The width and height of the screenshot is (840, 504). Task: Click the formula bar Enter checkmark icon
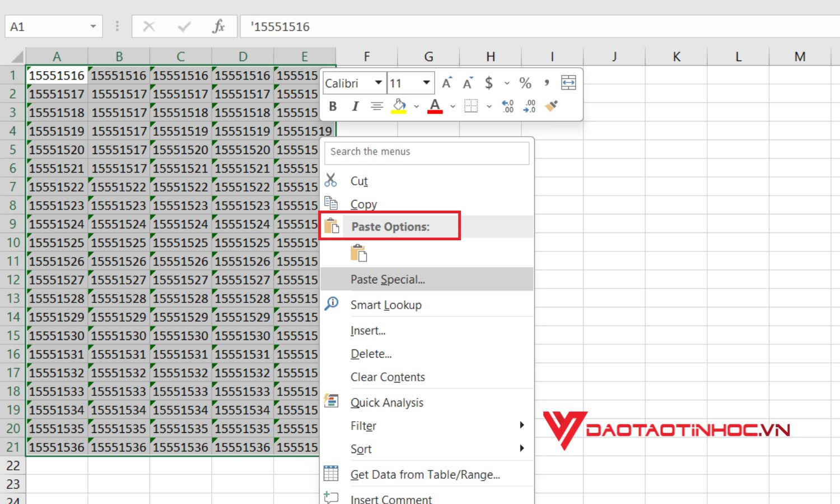click(x=184, y=26)
